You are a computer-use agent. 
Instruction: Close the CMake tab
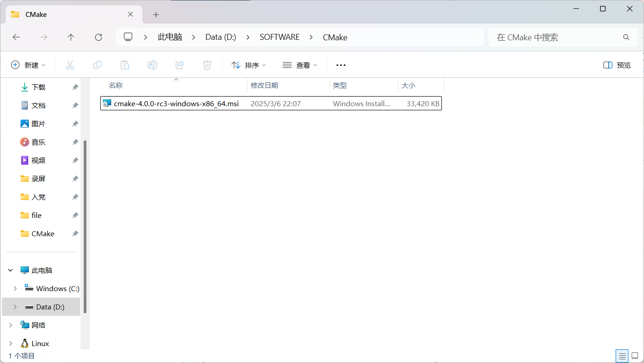(130, 14)
